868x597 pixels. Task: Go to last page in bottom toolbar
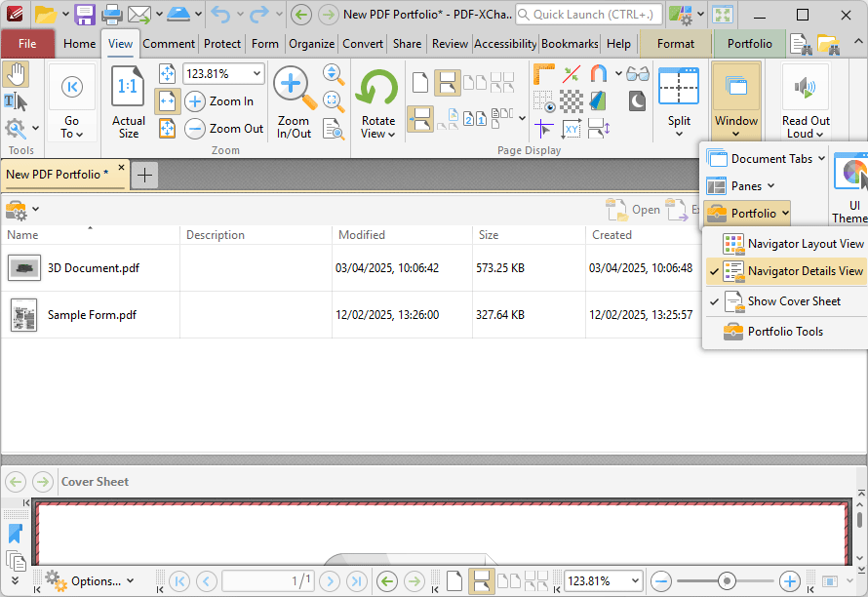click(357, 581)
